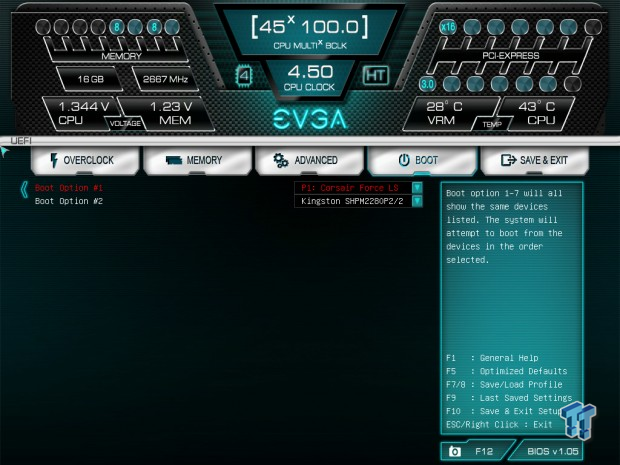
Task: Click the CPU core count 4 chip icon
Action: click(244, 76)
